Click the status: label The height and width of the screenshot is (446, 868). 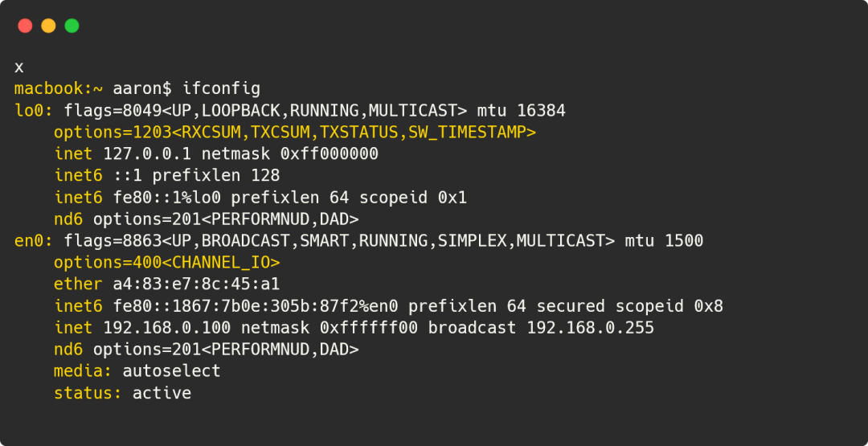pos(88,393)
